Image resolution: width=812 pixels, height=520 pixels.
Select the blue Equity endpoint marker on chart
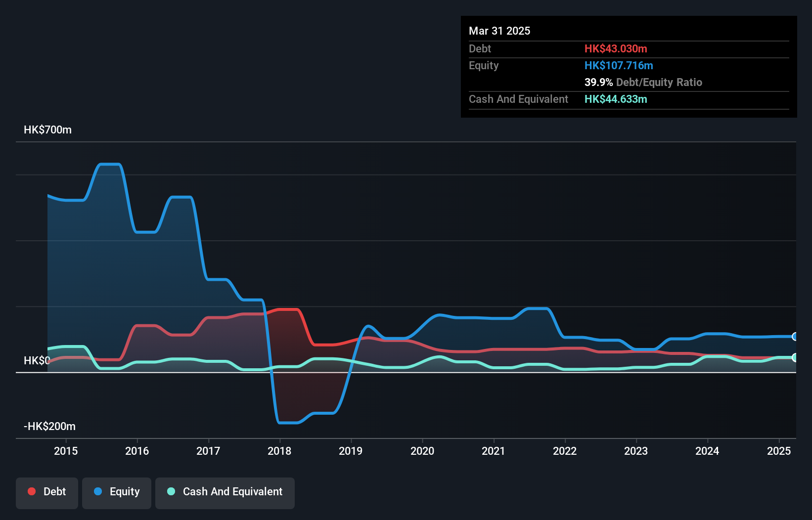coord(795,337)
